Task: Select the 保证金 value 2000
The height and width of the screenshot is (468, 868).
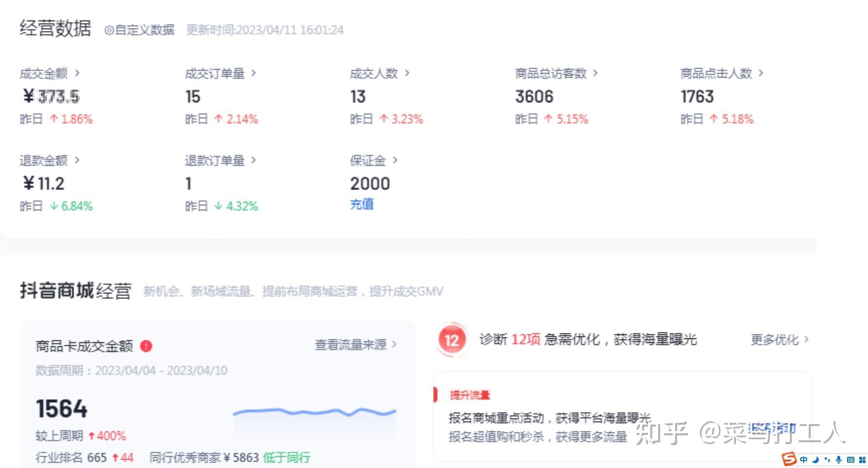Action: (370, 183)
